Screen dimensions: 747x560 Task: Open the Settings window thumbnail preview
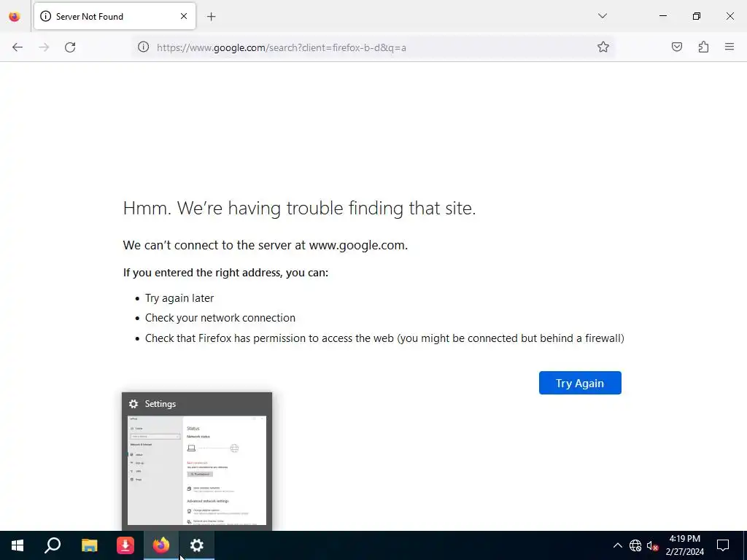197,470
